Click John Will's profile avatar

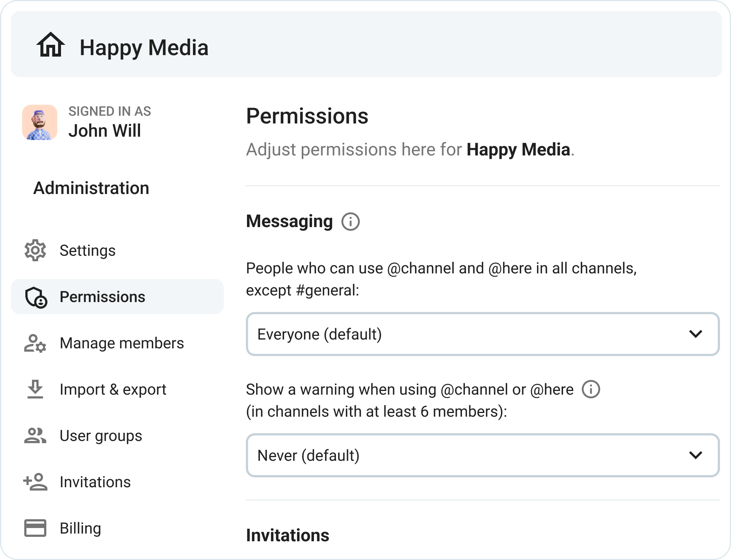[40, 122]
